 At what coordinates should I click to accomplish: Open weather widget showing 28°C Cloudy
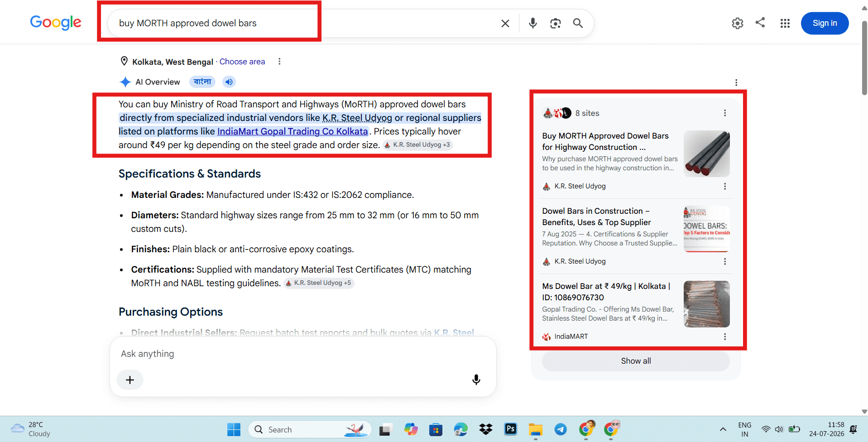pos(31,429)
